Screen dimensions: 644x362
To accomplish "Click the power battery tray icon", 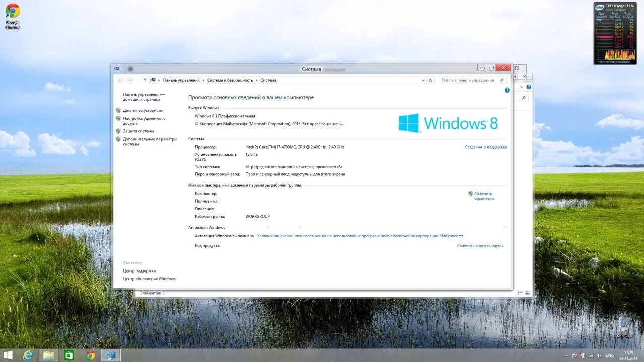I will pyautogui.click(x=582, y=355).
